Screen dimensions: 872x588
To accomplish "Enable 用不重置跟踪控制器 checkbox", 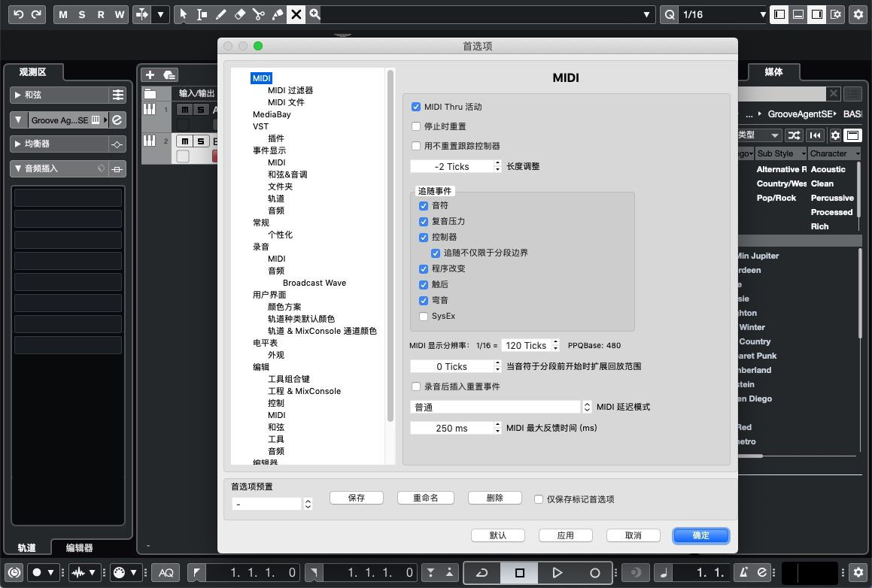I will [x=416, y=146].
